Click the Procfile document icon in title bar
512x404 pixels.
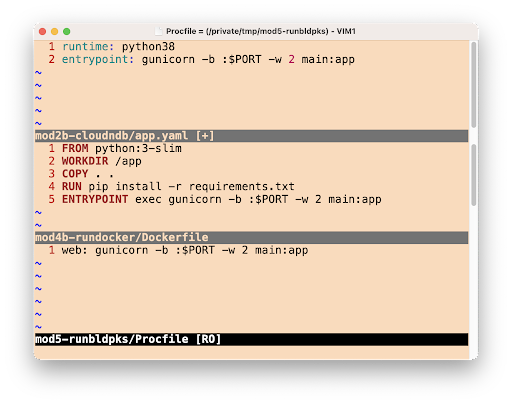coord(159,31)
